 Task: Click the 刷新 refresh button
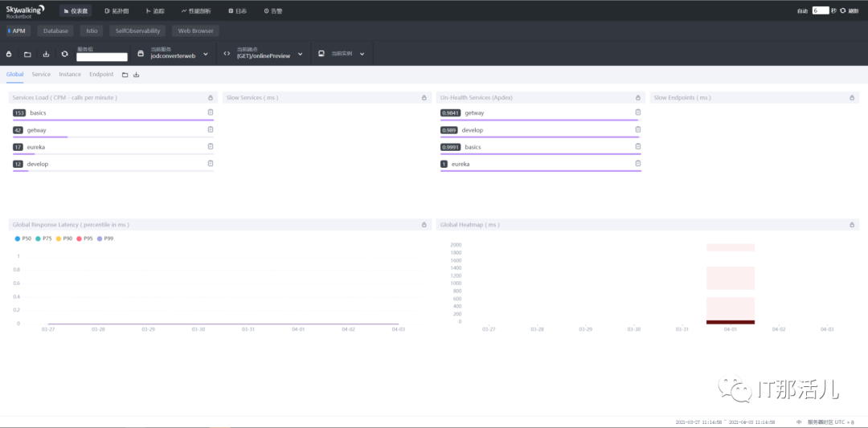point(850,10)
